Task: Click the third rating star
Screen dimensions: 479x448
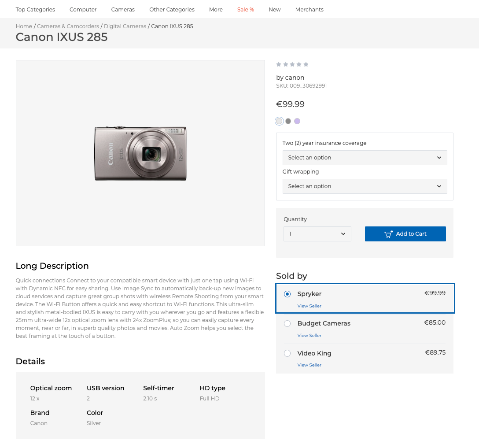Action: pyautogui.click(x=292, y=64)
